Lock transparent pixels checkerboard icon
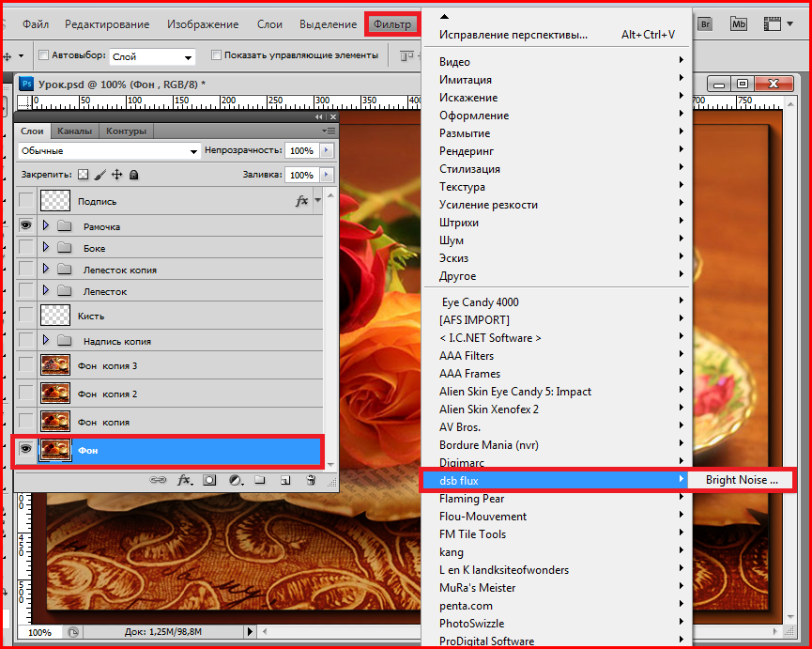The width and height of the screenshot is (812, 649). [83, 175]
